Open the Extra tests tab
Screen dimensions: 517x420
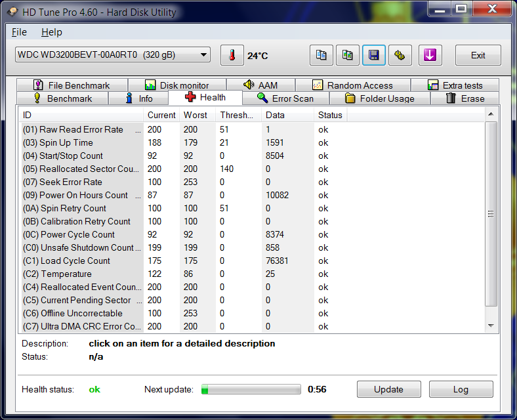coord(455,85)
